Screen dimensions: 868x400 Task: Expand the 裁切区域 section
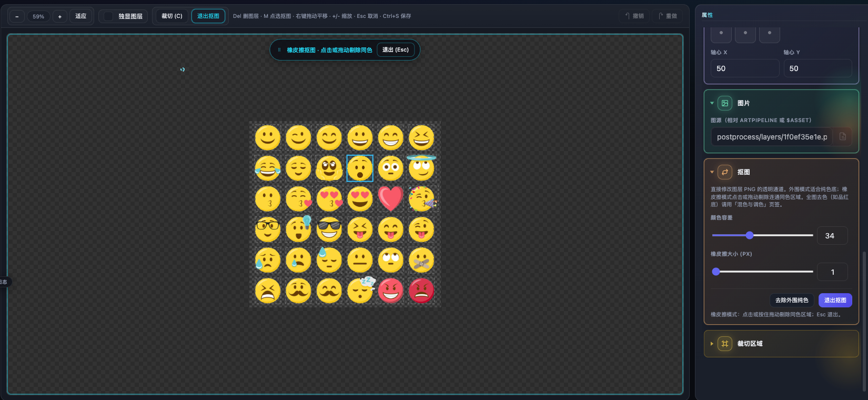click(x=712, y=344)
